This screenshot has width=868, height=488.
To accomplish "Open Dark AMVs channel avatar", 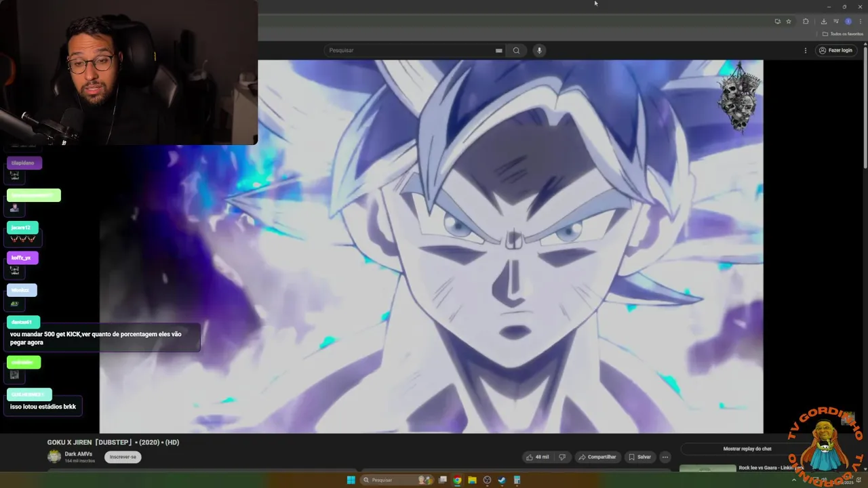I will tap(54, 456).
